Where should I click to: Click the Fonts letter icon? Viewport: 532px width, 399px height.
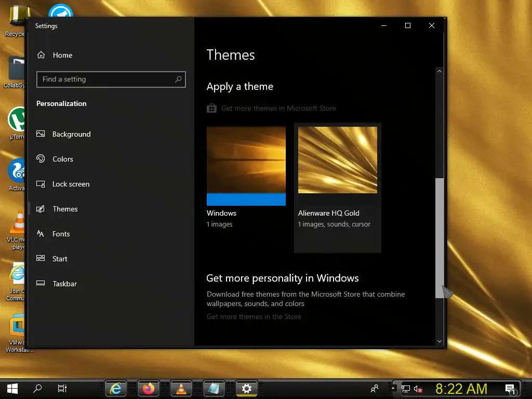41,233
